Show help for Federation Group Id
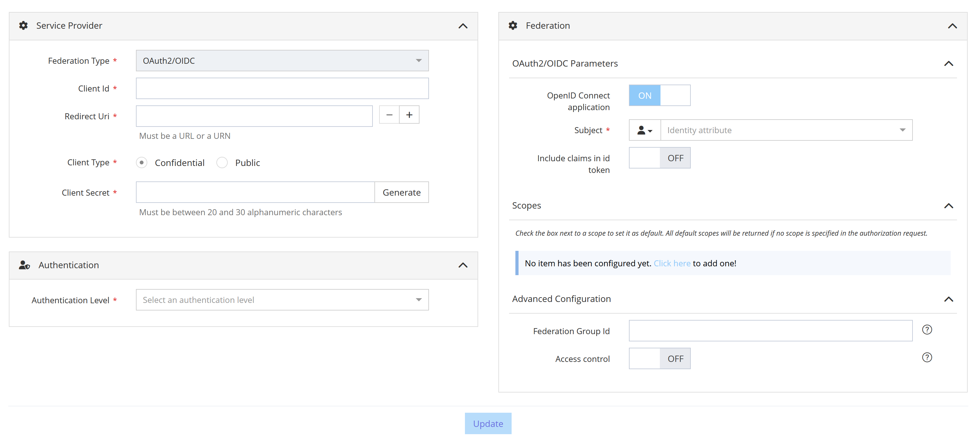 pos(927,330)
